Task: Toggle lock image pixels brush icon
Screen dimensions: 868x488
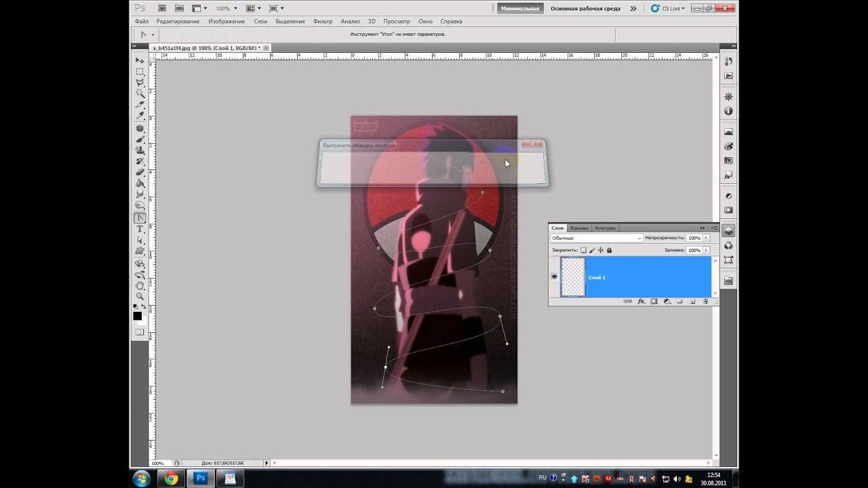Action: [x=592, y=250]
